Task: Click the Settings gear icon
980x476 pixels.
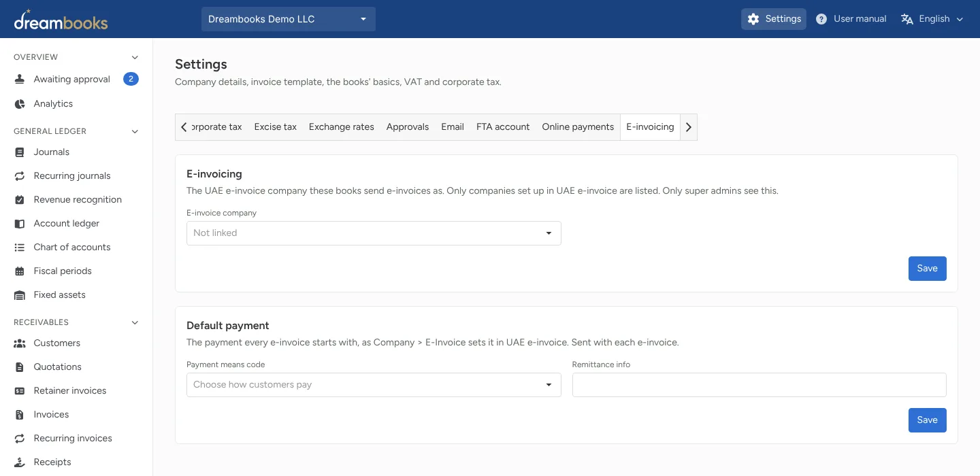Action: point(753,19)
